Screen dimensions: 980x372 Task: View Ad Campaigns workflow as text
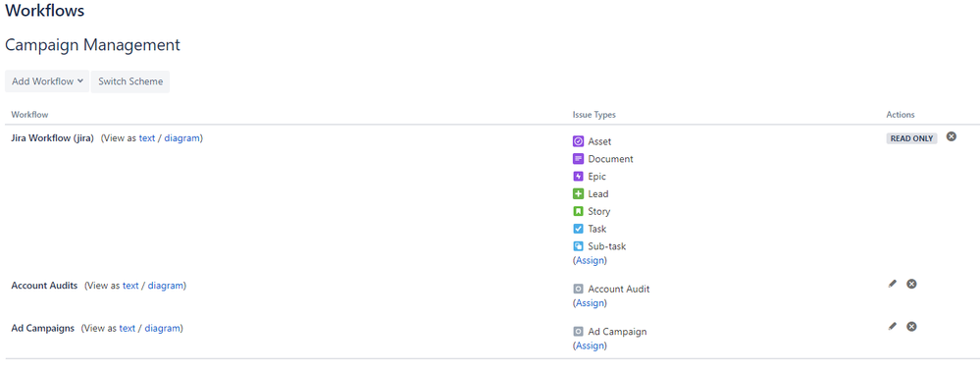128,328
